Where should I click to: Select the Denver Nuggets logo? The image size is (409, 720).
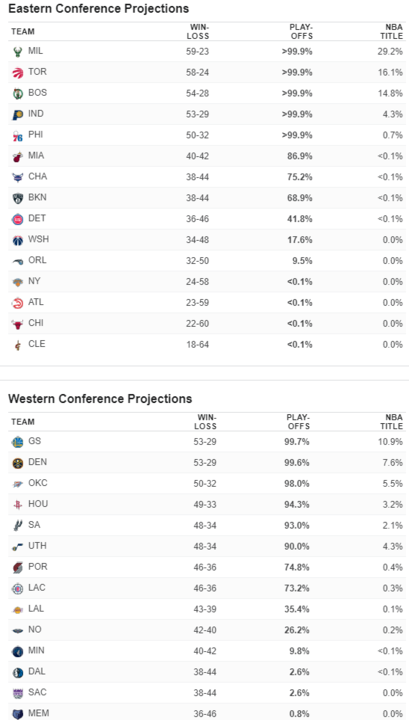point(17,463)
